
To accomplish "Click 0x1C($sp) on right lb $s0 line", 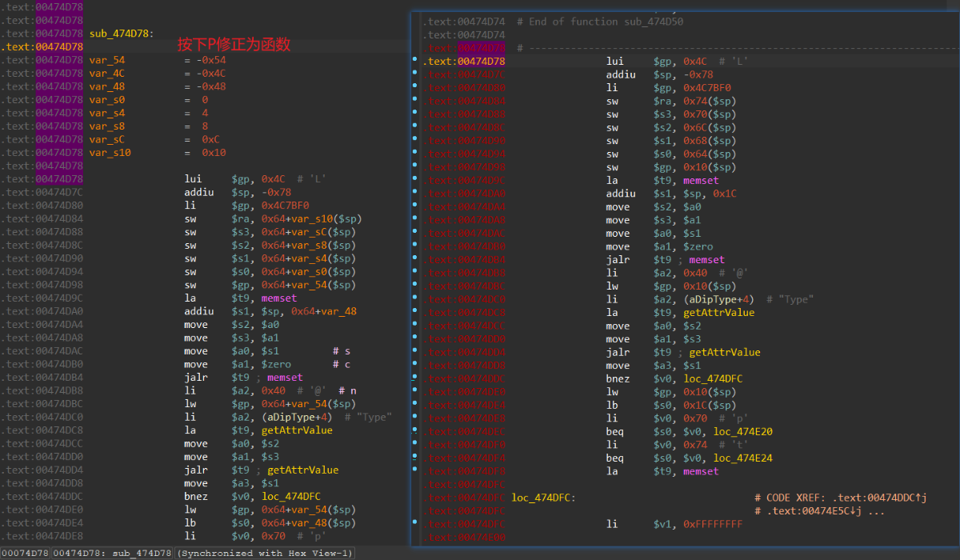I will coord(710,406).
